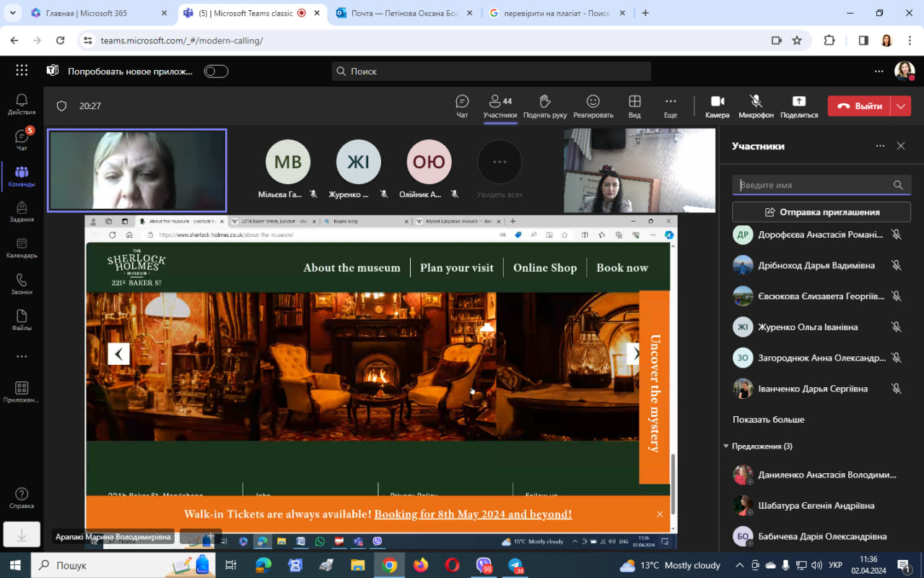Image resolution: width=924 pixels, height=578 pixels.
Task: Open Calls in the left sidebar
Action: pyautogui.click(x=22, y=284)
